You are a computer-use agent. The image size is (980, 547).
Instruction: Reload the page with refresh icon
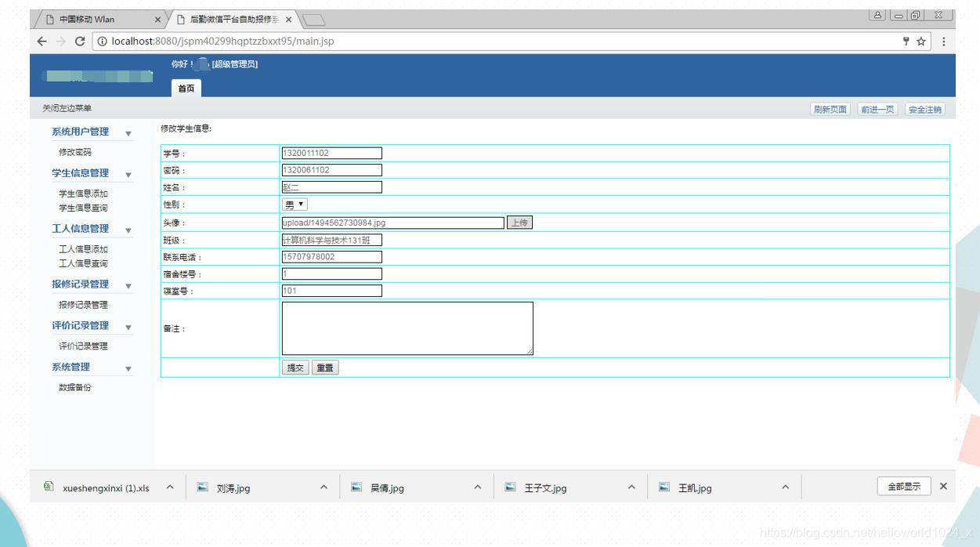pyautogui.click(x=79, y=42)
